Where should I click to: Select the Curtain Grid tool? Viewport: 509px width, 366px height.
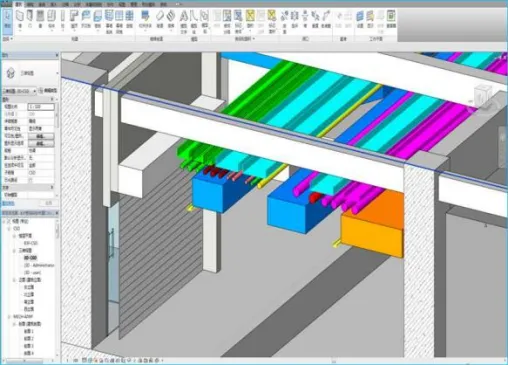click(x=119, y=21)
